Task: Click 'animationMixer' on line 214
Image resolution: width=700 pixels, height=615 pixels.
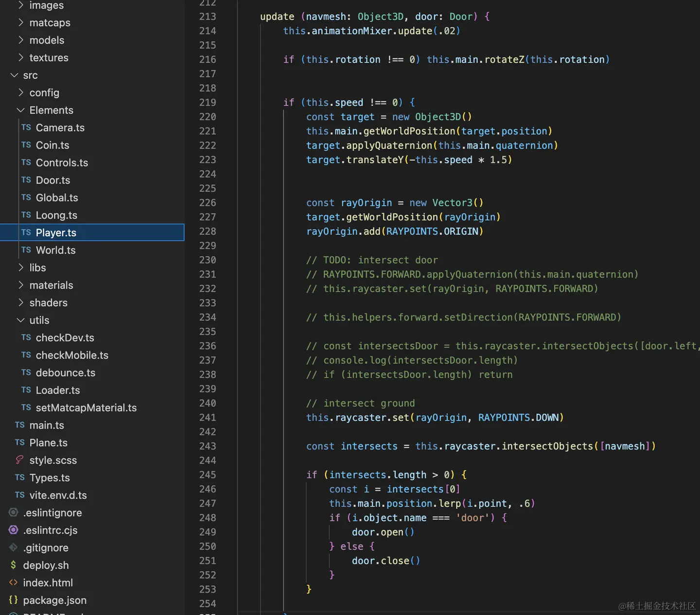Action: (352, 31)
